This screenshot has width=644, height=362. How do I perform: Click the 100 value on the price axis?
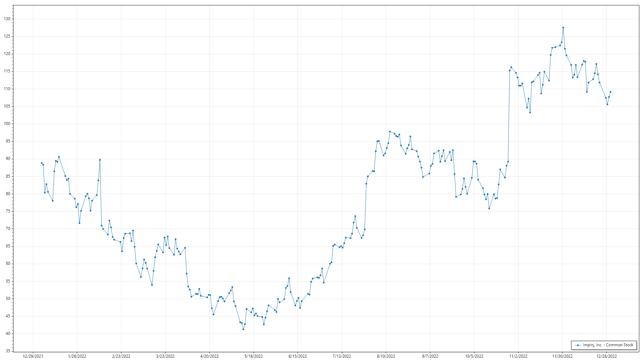tap(7, 124)
